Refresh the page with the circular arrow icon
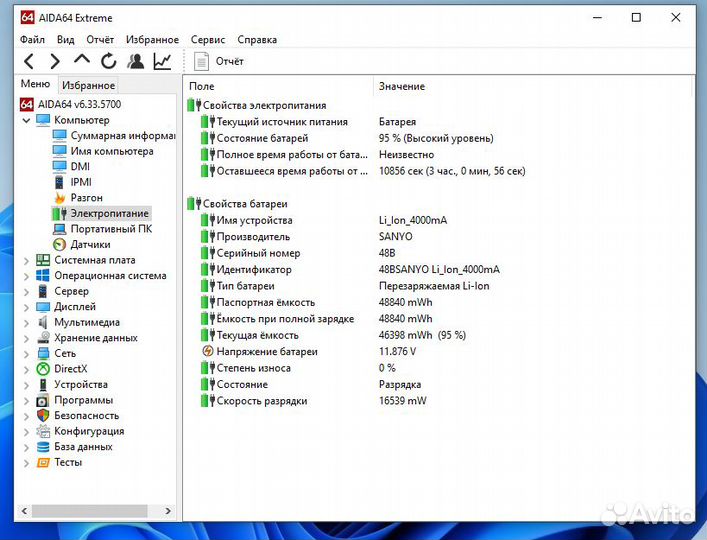The height and width of the screenshot is (540, 707). [x=108, y=61]
